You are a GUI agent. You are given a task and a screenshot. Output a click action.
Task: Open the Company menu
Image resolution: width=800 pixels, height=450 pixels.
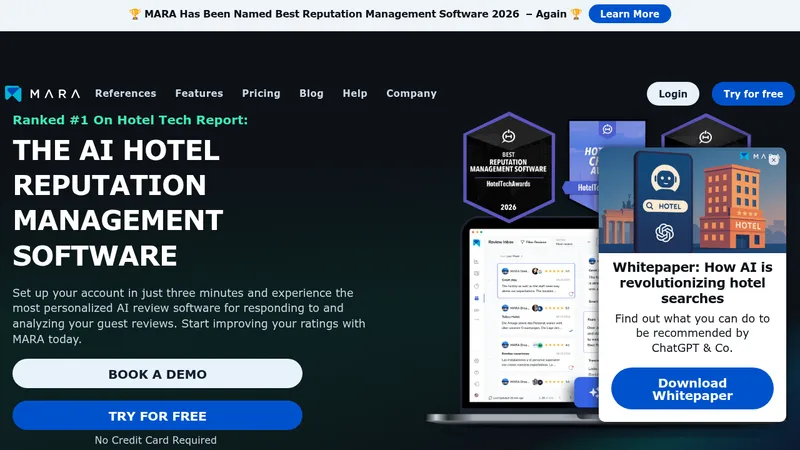pos(411,93)
